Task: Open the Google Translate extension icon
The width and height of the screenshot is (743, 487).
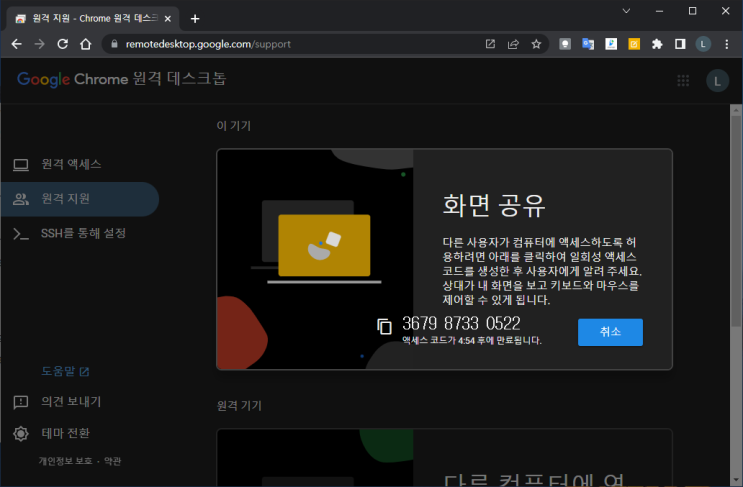Action: tap(588, 44)
